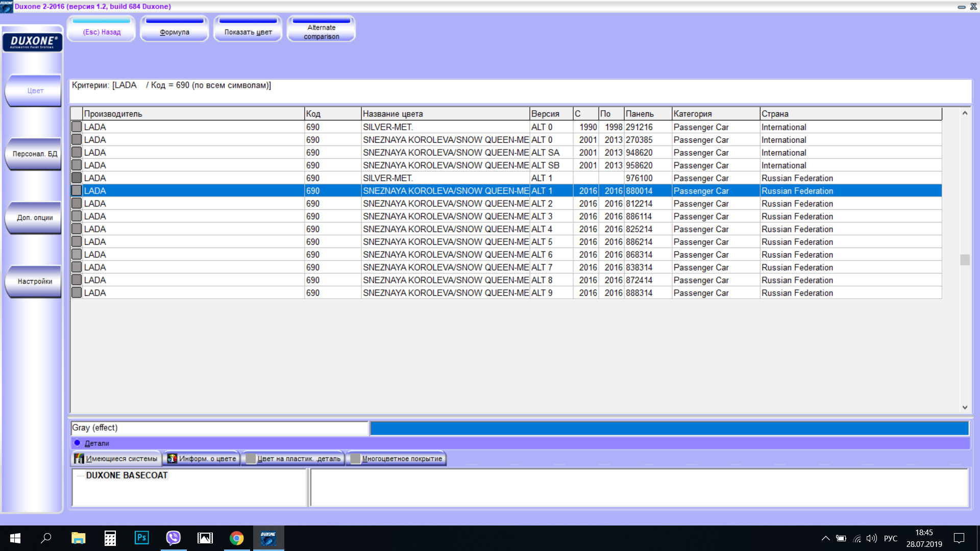Click the РУС language indicator
Viewport: 980px width, 551px height.
pyautogui.click(x=891, y=538)
